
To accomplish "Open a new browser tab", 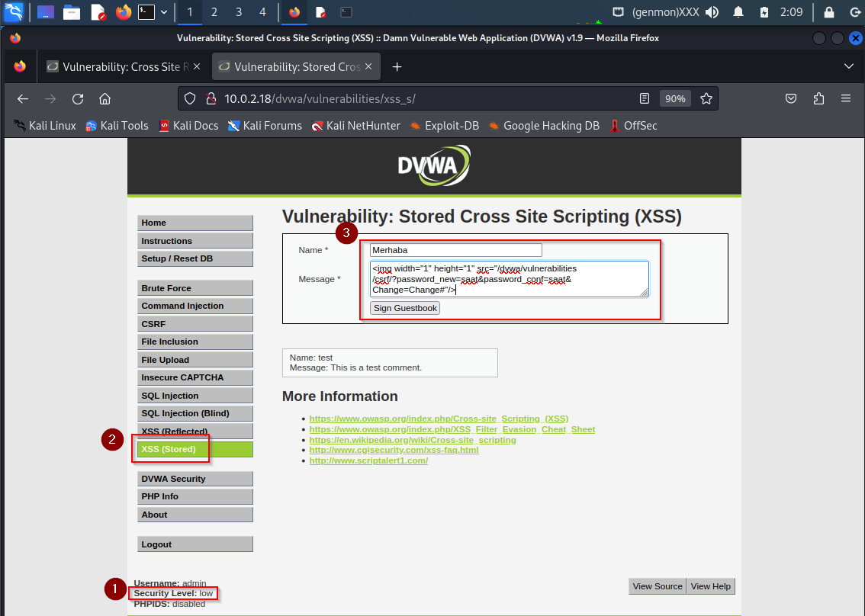I will 397,67.
